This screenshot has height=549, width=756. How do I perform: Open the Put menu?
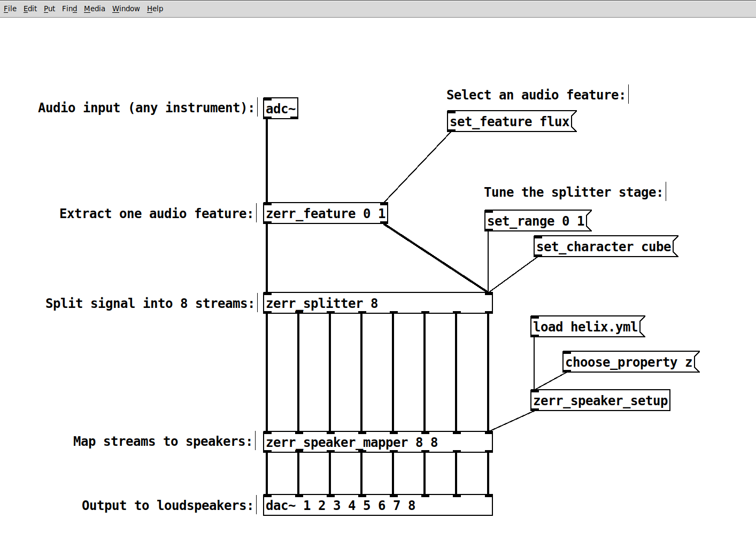[x=49, y=9]
